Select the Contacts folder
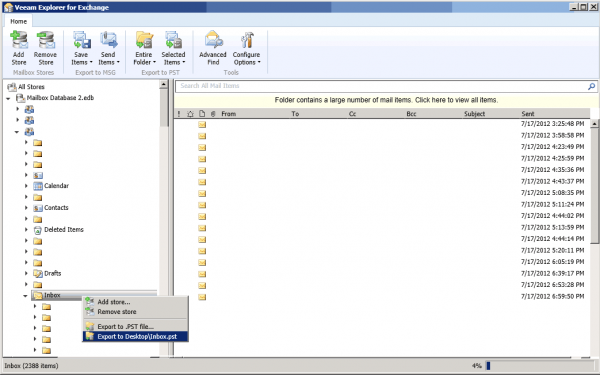Screen dimensions: 600x375 (56, 208)
